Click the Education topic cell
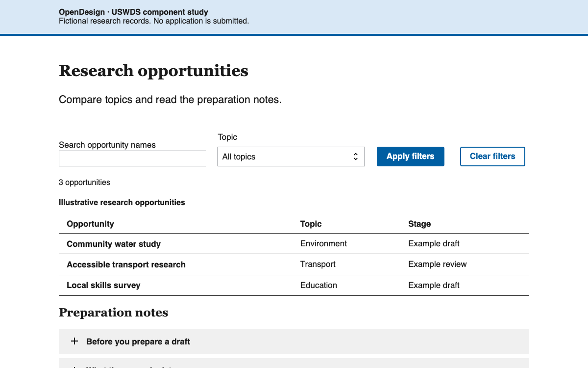Image resolution: width=588 pixels, height=368 pixels. click(x=318, y=285)
